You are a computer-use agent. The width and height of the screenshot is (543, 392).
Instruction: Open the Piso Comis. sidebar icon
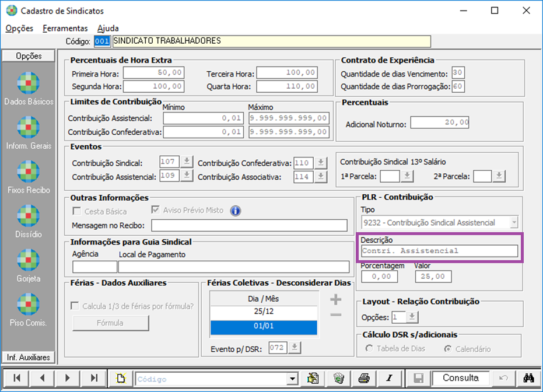29,304
